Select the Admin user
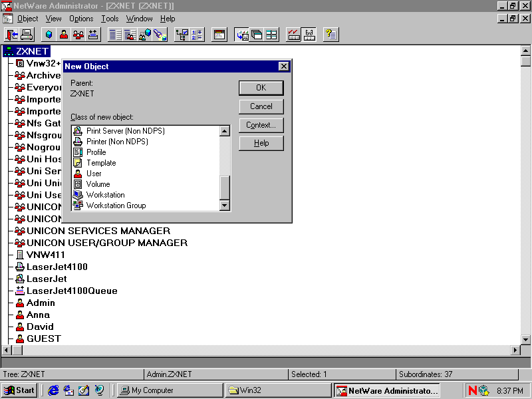Screen dimensions: 532x399 pyautogui.click(x=35, y=303)
